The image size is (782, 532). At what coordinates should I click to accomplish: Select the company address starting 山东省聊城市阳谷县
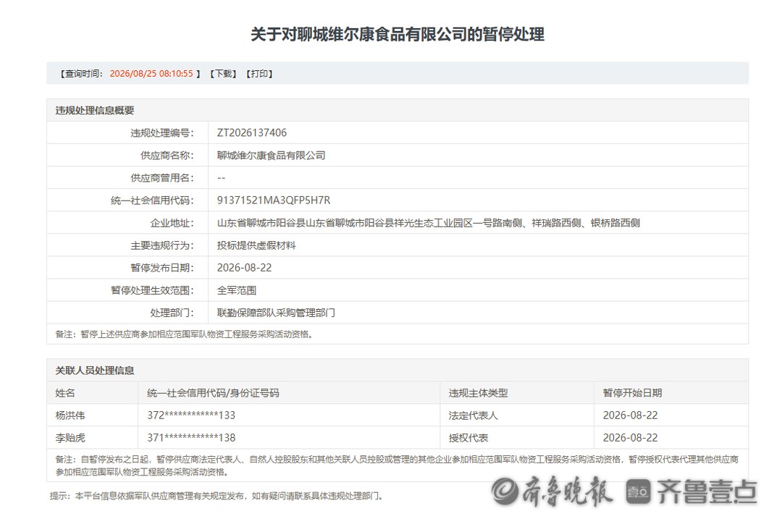[429, 223]
